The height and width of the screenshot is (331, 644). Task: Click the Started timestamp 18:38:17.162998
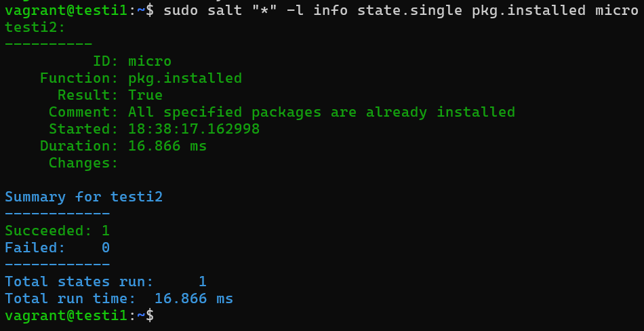[x=194, y=129]
